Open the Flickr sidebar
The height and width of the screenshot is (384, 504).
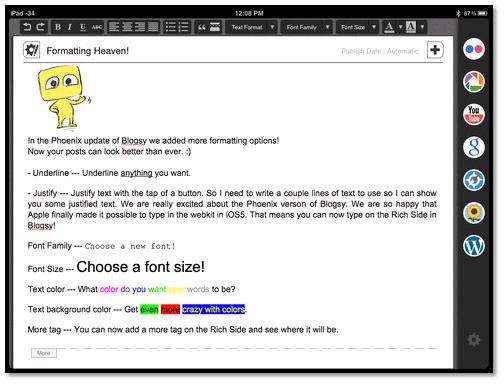pos(474,49)
